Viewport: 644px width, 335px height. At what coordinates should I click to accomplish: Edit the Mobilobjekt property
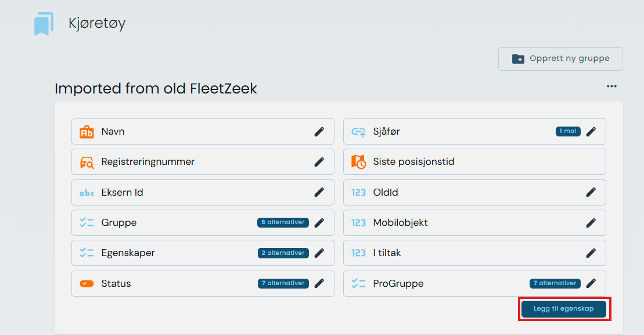click(591, 222)
